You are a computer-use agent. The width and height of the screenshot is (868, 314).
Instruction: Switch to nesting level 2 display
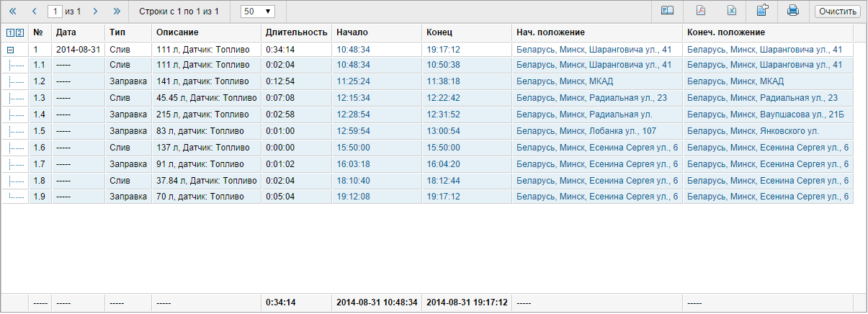click(x=19, y=33)
